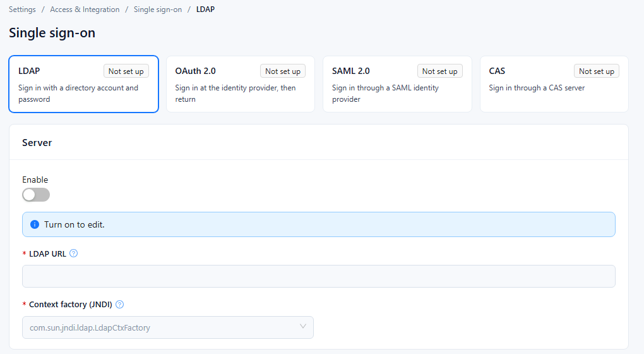Click the LDAP card's Not set up badge
Image resolution: width=644 pixels, height=354 pixels.
pos(126,71)
